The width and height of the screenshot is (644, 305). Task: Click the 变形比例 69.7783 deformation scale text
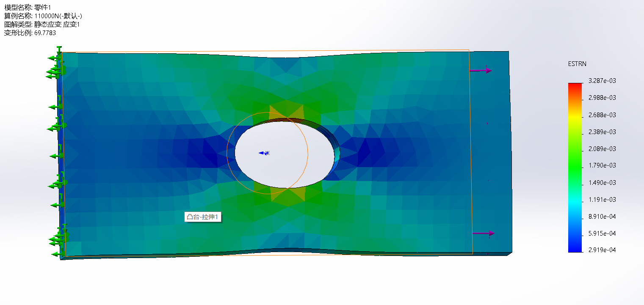tap(30, 33)
